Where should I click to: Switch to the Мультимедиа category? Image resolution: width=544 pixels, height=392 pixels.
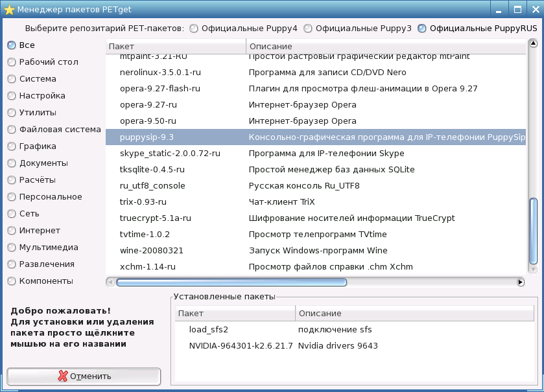click(11, 248)
